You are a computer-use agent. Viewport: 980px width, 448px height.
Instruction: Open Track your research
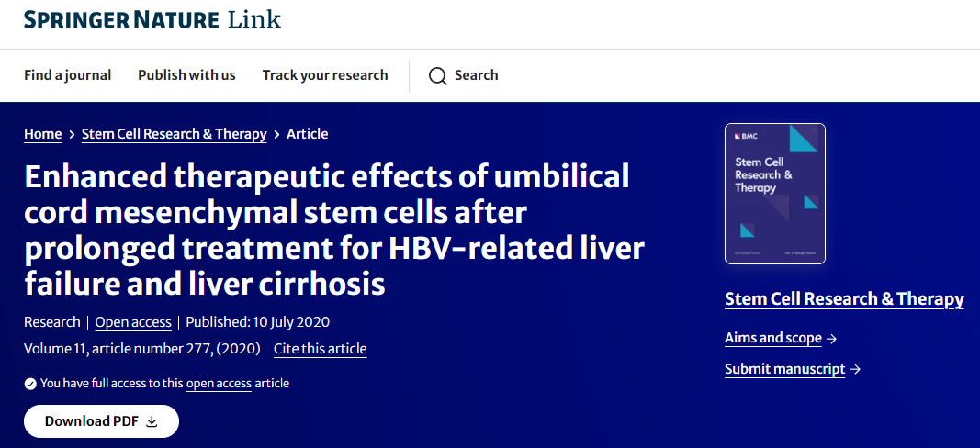325,75
